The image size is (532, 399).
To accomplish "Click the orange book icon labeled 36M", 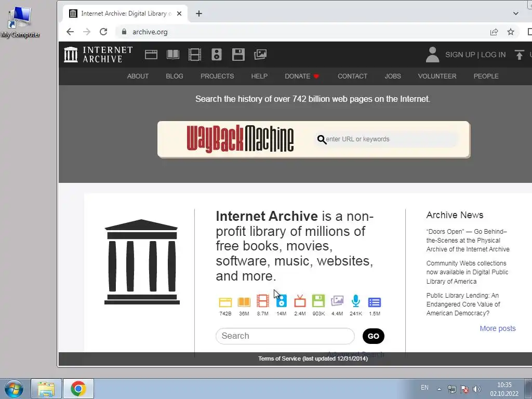I will [244, 302].
